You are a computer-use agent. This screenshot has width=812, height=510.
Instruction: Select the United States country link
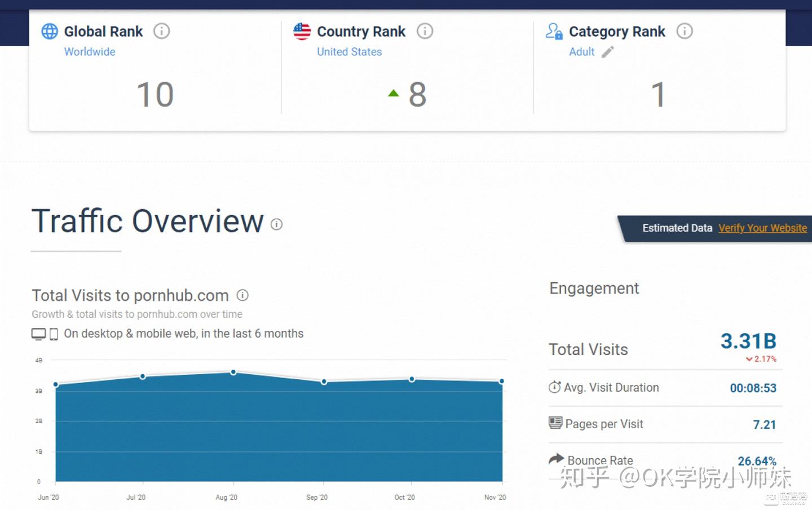click(350, 52)
